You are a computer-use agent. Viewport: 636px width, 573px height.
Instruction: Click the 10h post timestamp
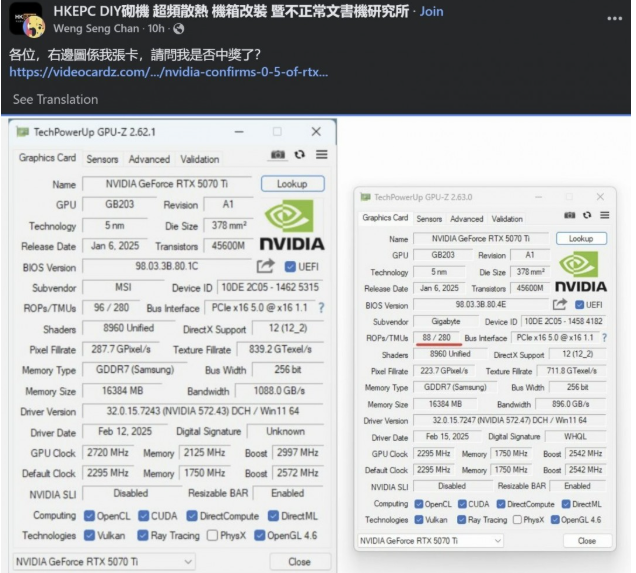coord(156,28)
